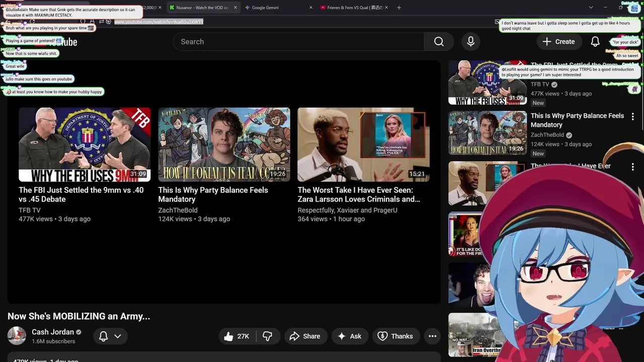Screen dimensions: 644x362
Task: Open endscreen thumbnail This Is Why Party Balance
Action: (224, 144)
